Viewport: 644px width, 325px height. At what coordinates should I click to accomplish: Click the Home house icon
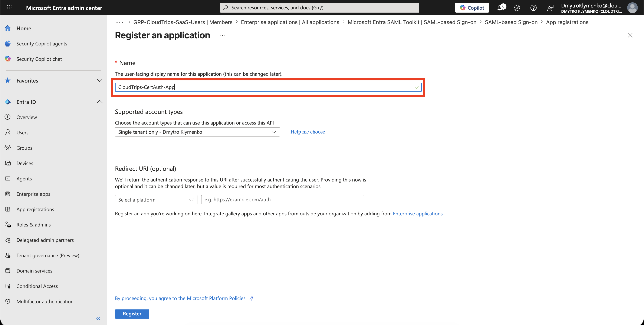click(x=8, y=28)
